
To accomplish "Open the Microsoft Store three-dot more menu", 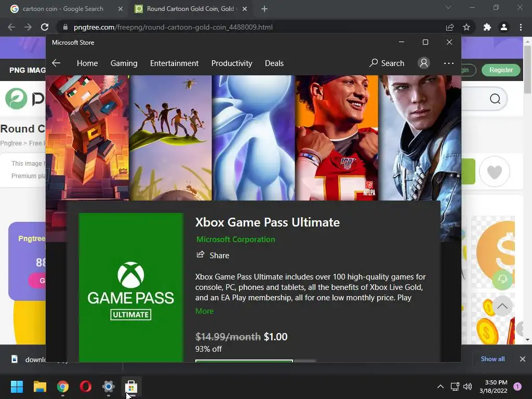I will click(x=448, y=63).
